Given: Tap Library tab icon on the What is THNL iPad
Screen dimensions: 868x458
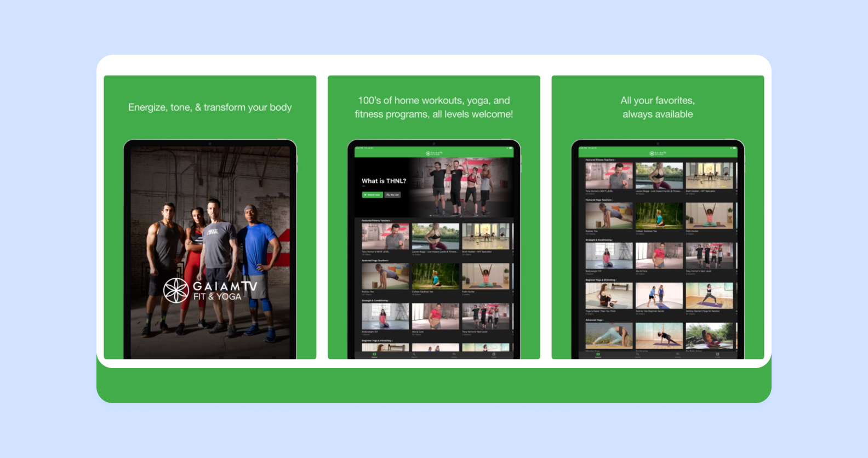Looking at the screenshot, I should click(454, 355).
